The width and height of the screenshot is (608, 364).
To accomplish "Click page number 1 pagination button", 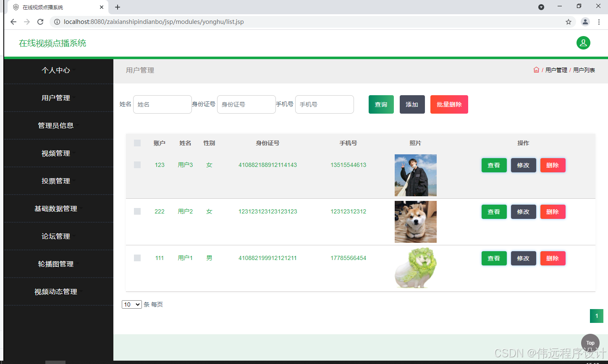I will [x=597, y=316].
